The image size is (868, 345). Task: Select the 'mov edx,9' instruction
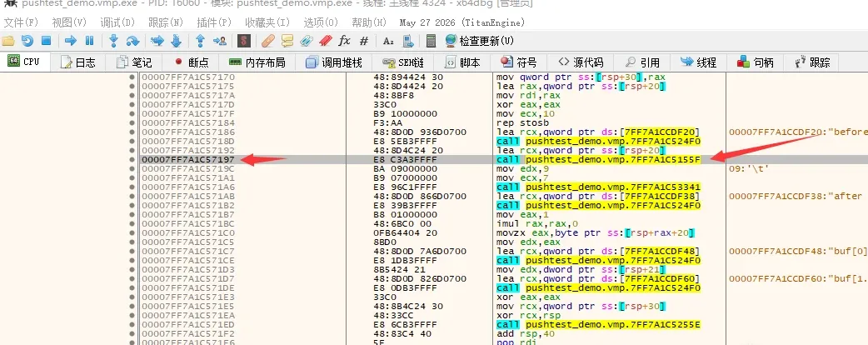(x=522, y=169)
